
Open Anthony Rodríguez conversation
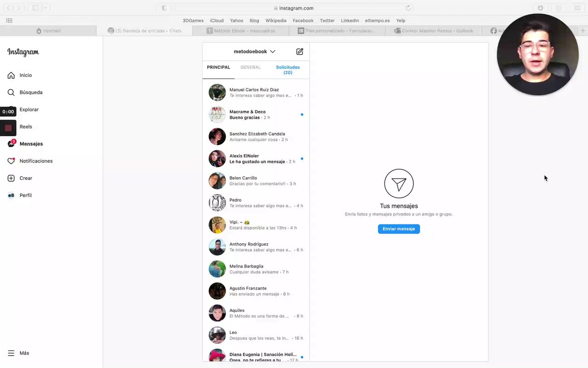[x=256, y=247]
